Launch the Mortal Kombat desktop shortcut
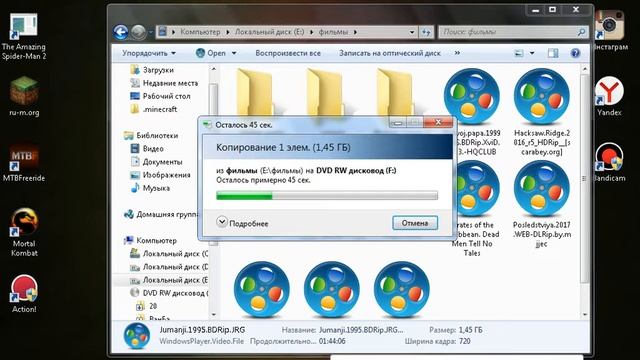The width and height of the screenshot is (640, 360). [x=24, y=232]
